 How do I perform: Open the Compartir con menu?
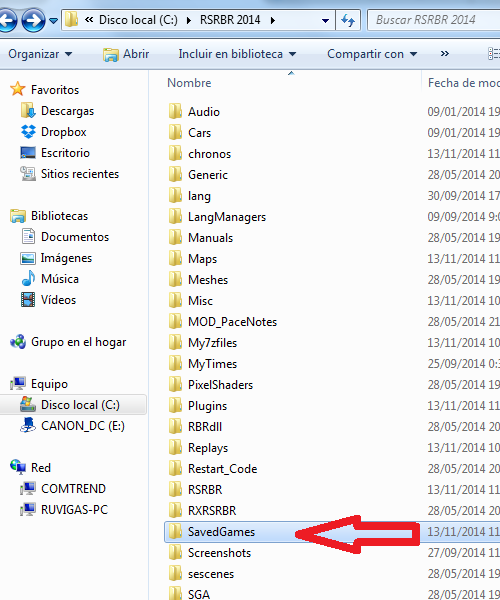click(372, 54)
